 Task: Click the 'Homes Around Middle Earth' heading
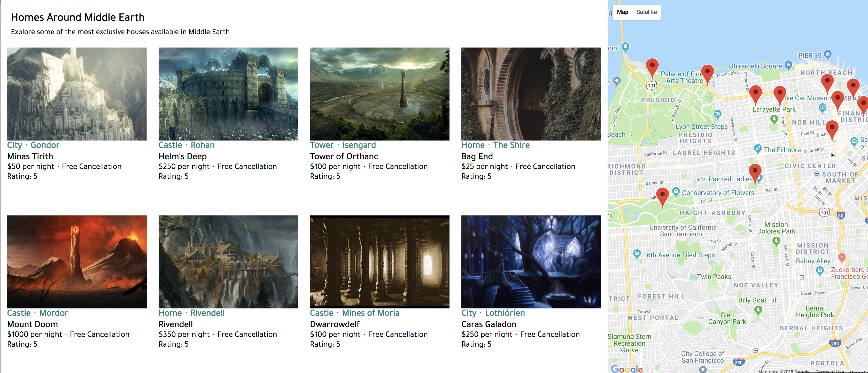click(78, 17)
